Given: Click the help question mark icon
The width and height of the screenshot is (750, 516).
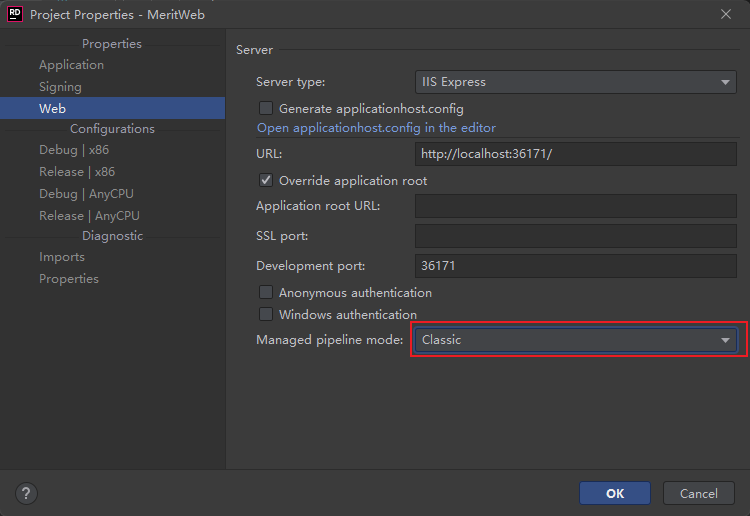Looking at the screenshot, I should pyautogui.click(x=27, y=493).
